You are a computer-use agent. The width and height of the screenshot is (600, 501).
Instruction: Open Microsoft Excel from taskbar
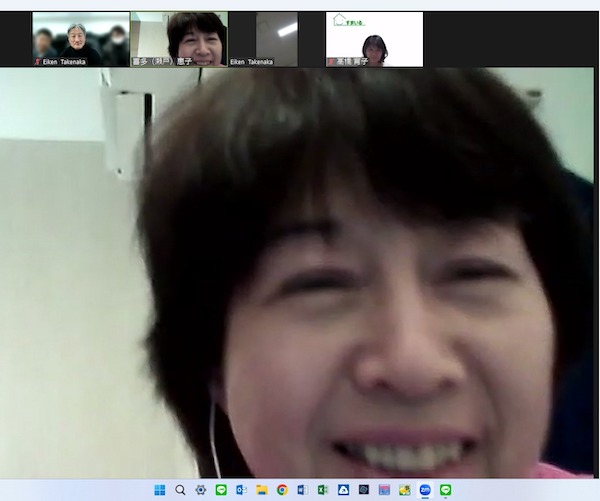tap(323, 490)
